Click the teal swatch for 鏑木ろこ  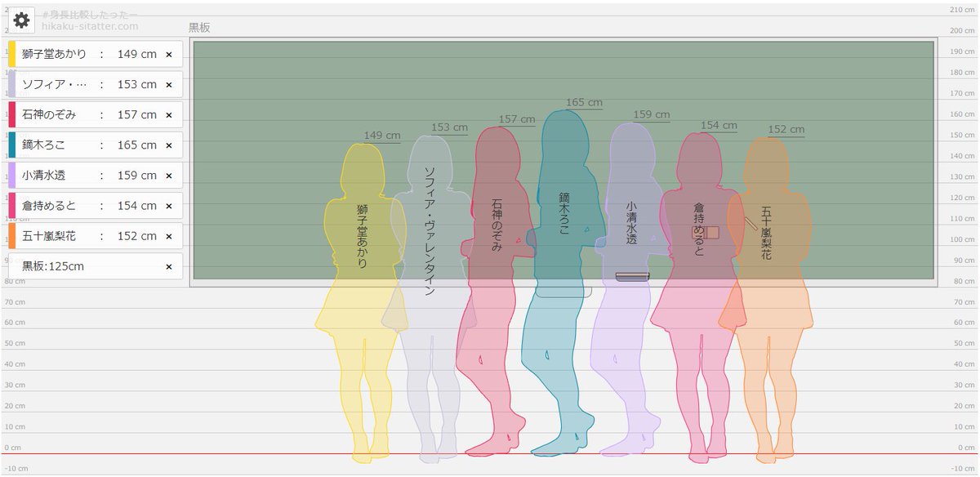coord(12,145)
